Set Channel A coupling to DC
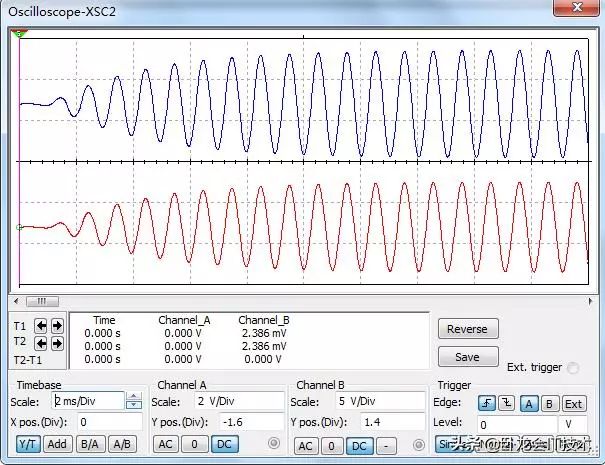 [225, 444]
